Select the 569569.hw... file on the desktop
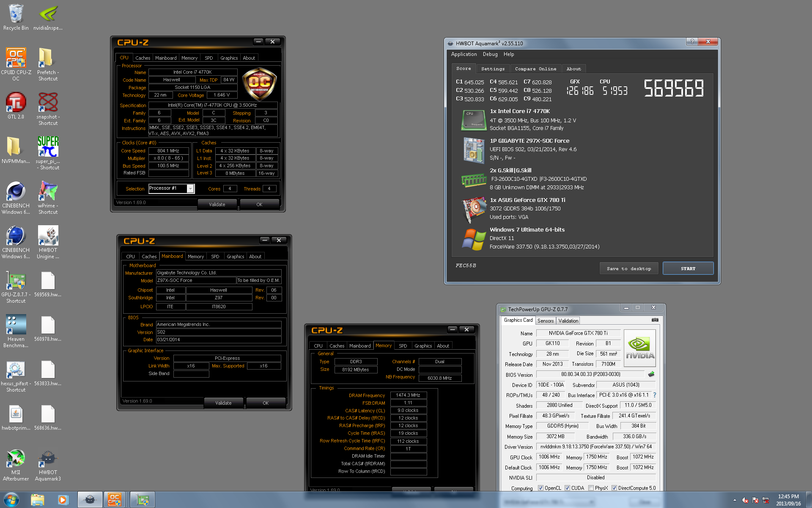This screenshot has width=812, height=508. pyautogui.click(x=48, y=284)
